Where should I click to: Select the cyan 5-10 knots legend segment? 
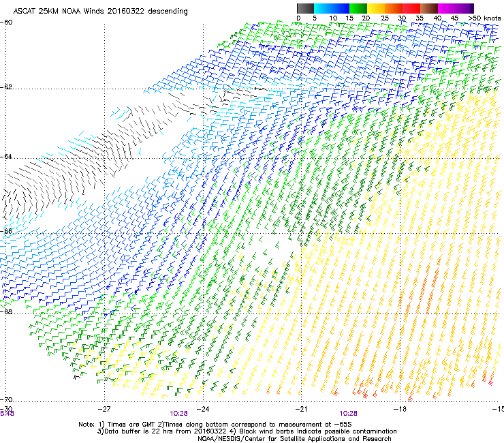coord(323,8)
